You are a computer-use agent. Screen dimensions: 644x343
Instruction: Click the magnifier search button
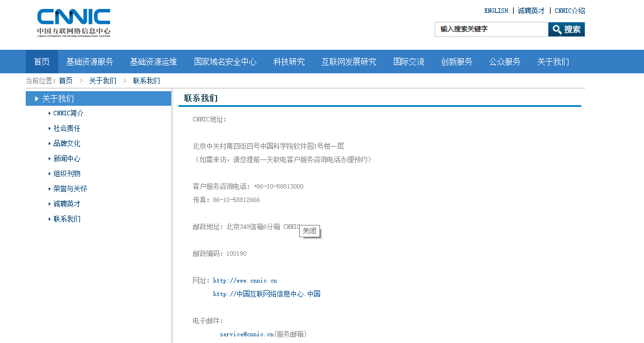click(x=566, y=30)
